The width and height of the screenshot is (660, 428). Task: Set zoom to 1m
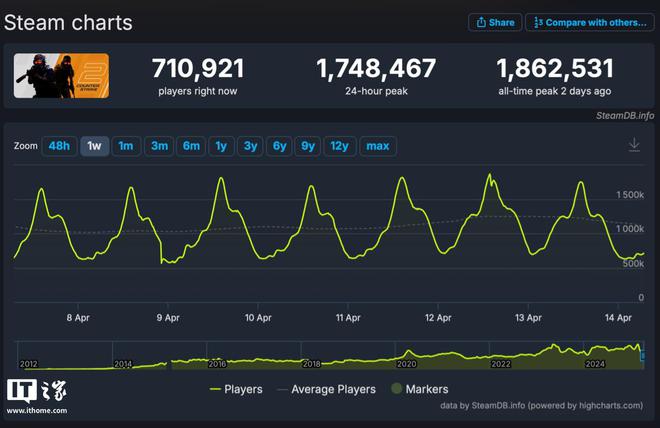click(x=126, y=146)
